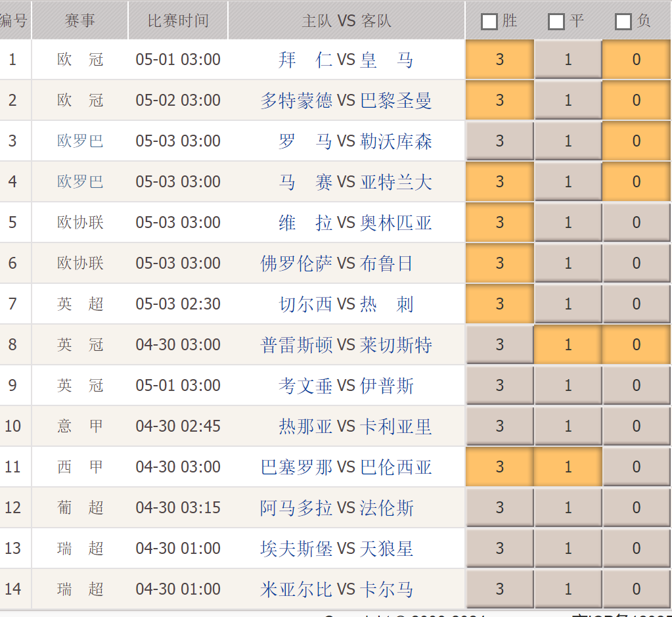Select win (3) for 马赛 VS 亚特兰大
Viewport: 672px width, 617px height.
tap(500, 182)
